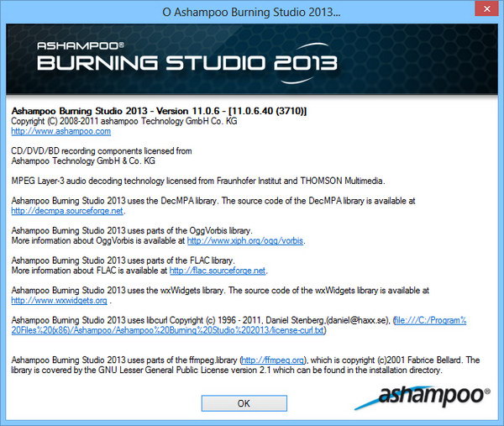Open the xiph.org/ogg/vorbis link
Image resolution: width=504 pixels, height=426 pixels.
coord(245,241)
